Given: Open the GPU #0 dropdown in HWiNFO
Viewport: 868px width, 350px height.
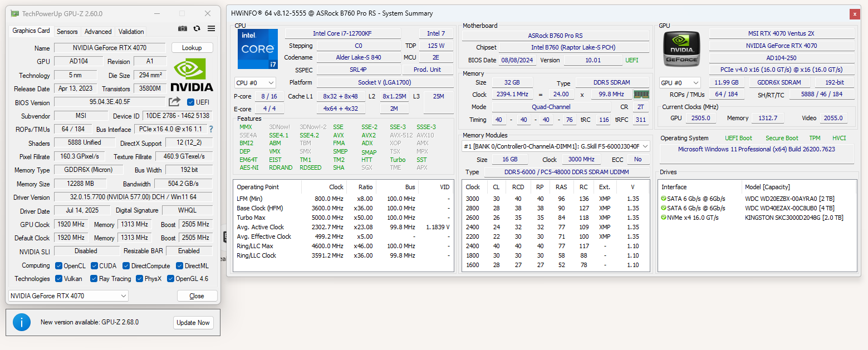Looking at the screenshot, I should click(680, 83).
